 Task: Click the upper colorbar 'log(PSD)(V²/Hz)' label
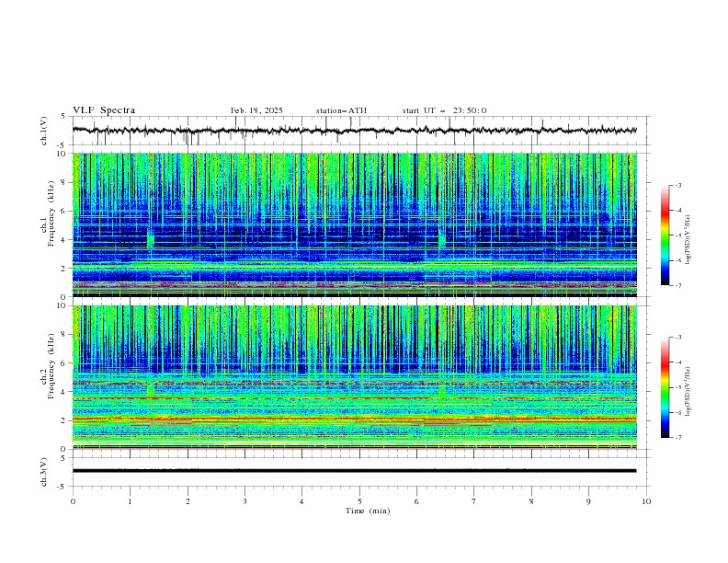click(688, 240)
